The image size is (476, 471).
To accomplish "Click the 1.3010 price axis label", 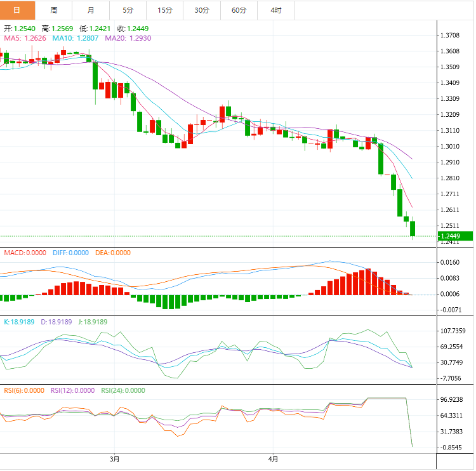I will pos(450,147).
